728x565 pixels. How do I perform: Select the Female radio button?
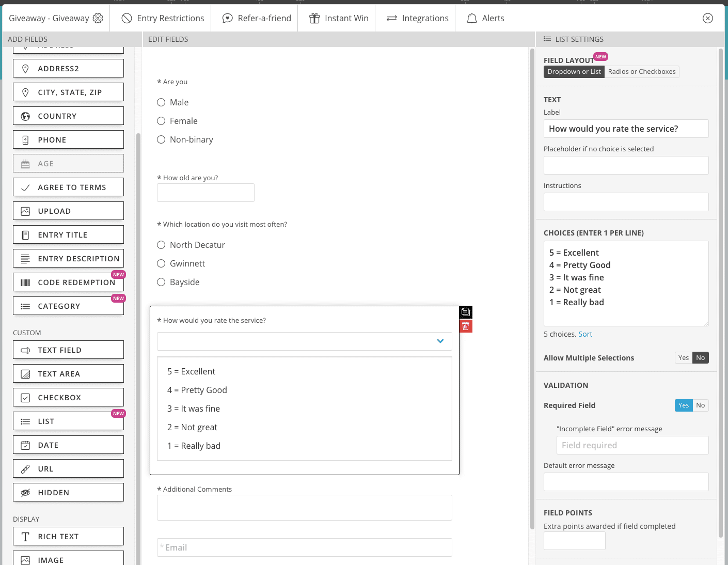coord(161,121)
